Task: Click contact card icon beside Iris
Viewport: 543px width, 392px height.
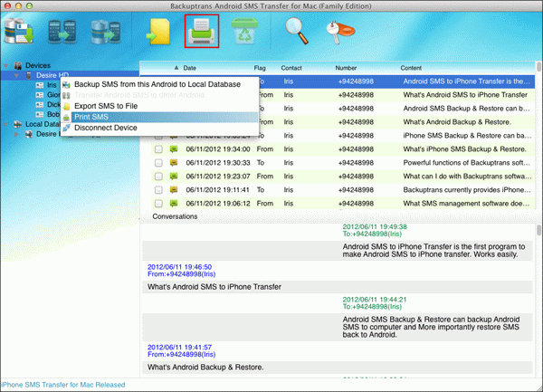Action: [x=40, y=85]
